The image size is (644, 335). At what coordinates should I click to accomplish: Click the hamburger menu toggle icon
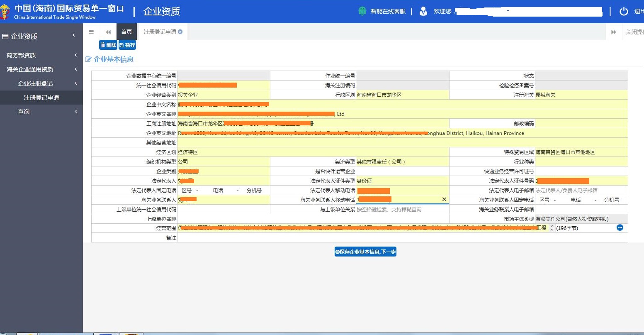click(91, 32)
